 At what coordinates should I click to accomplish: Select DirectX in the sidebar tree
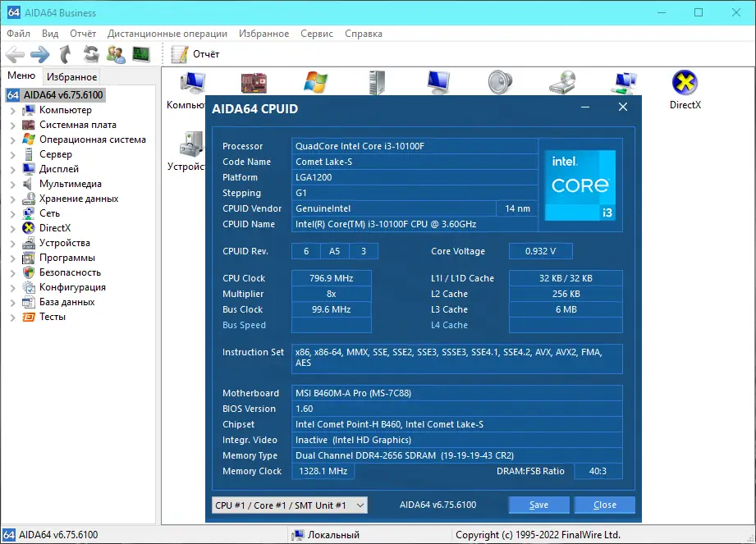point(55,228)
